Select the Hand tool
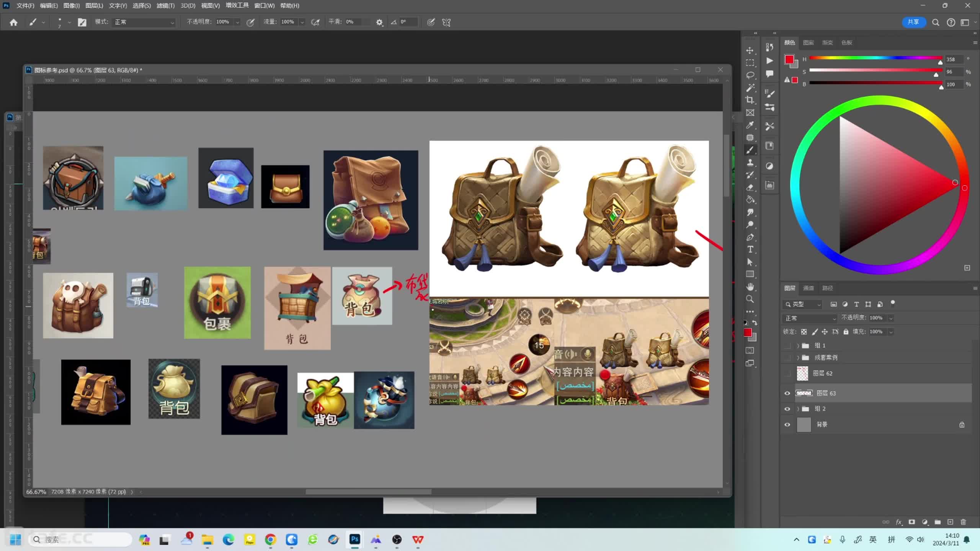 pyautogui.click(x=750, y=287)
